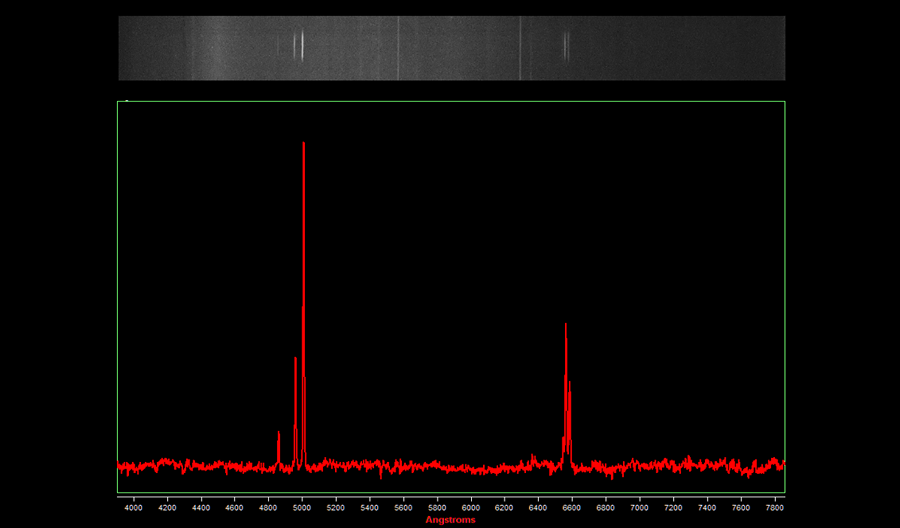Click the faint right-side doublet in the spectrum strip
The width and height of the screenshot is (900, 528).
pos(566,46)
